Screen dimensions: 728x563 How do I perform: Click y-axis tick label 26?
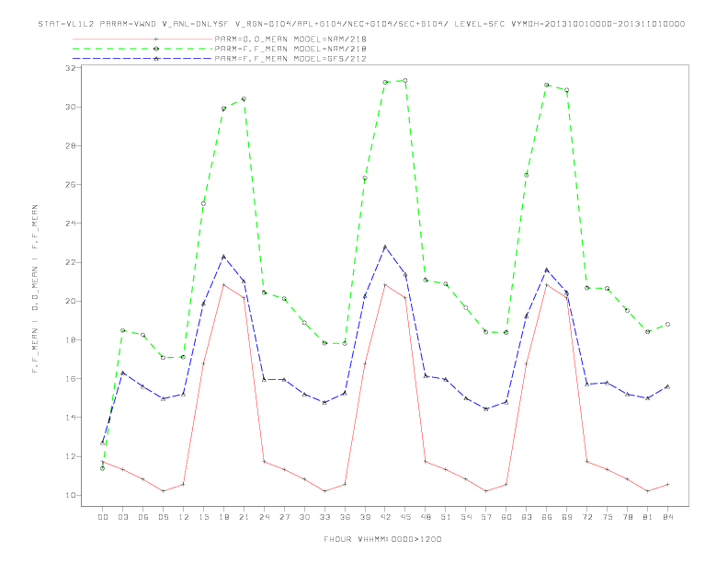coord(71,184)
